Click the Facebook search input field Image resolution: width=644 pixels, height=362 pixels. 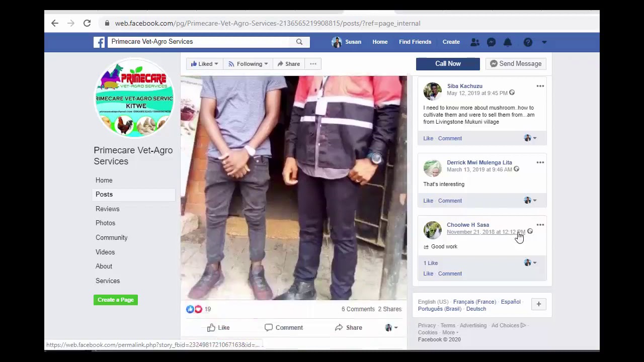coord(199,42)
